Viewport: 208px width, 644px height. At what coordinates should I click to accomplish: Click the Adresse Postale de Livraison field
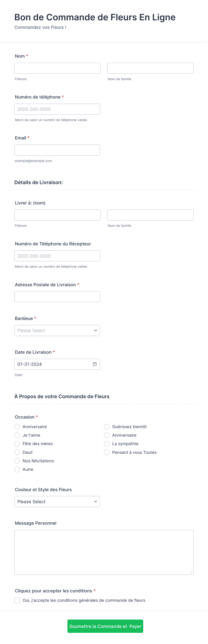pos(57,297)
